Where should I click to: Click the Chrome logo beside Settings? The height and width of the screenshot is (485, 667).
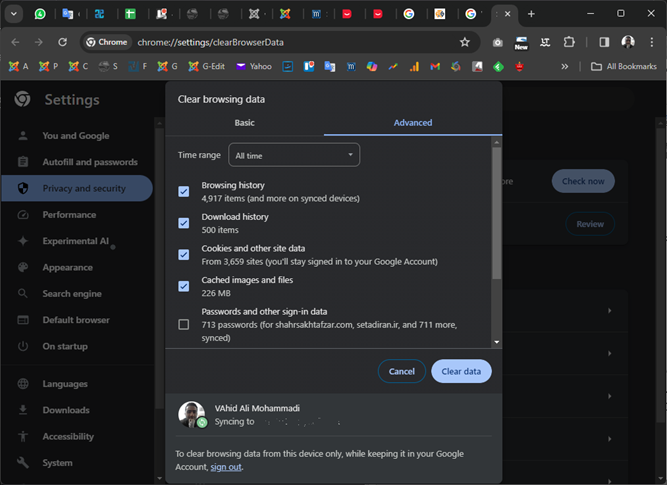(22, 100)
